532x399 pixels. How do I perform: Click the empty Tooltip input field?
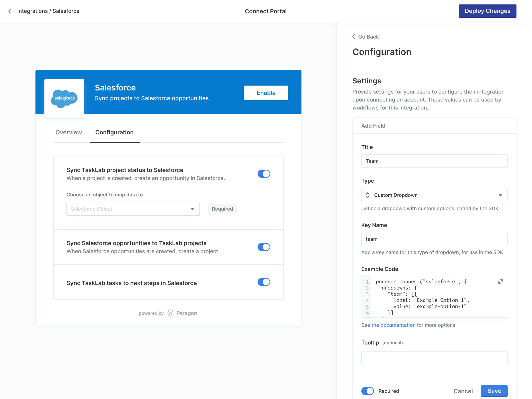click(x=434, y=358)
